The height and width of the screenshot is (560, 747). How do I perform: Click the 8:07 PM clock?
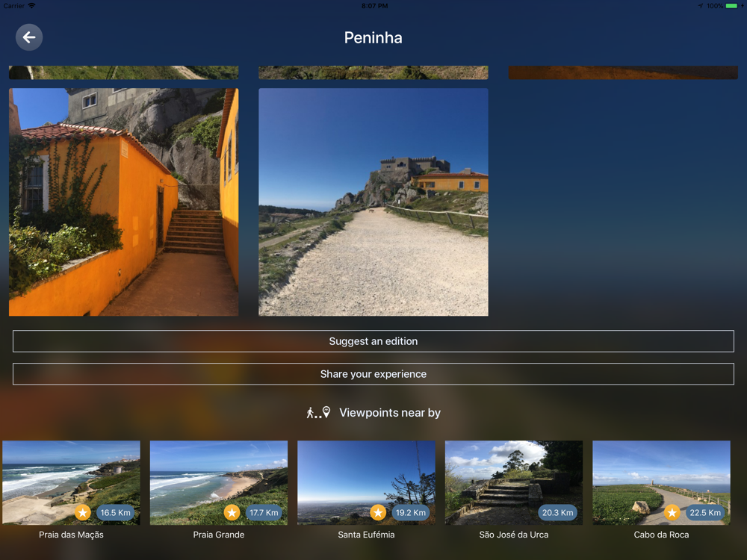(x=374, y=6)
